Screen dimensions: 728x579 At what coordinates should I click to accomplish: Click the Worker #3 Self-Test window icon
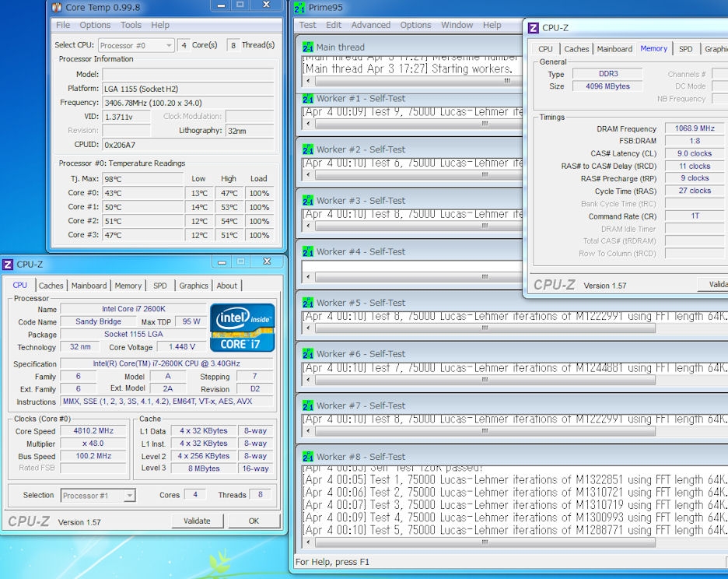click(308, 201)
